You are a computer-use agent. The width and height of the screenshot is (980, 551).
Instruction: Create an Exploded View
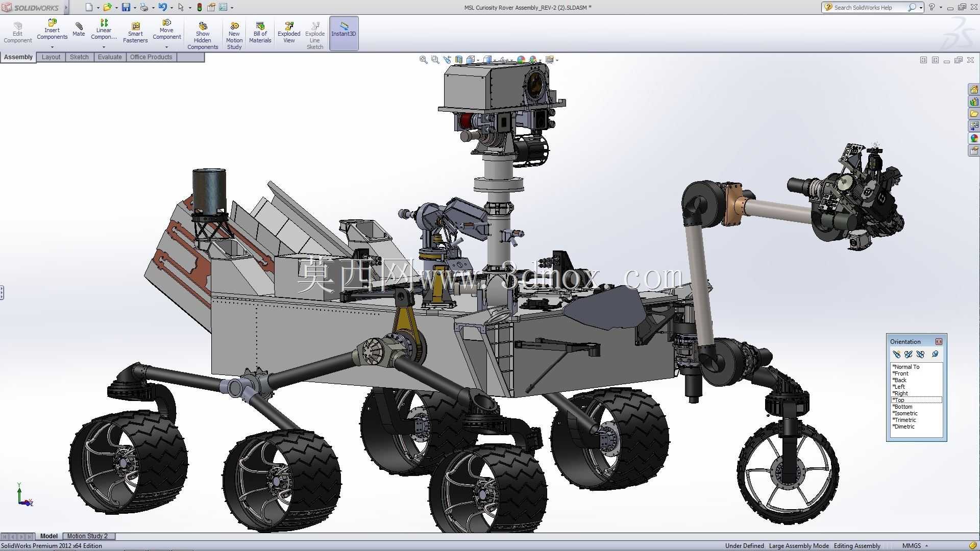point(289,33)
